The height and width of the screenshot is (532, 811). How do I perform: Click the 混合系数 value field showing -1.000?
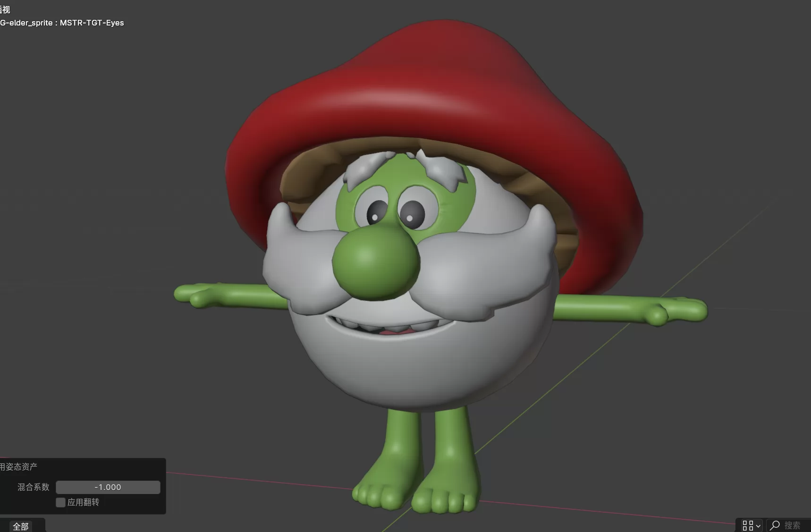point(108,487)
